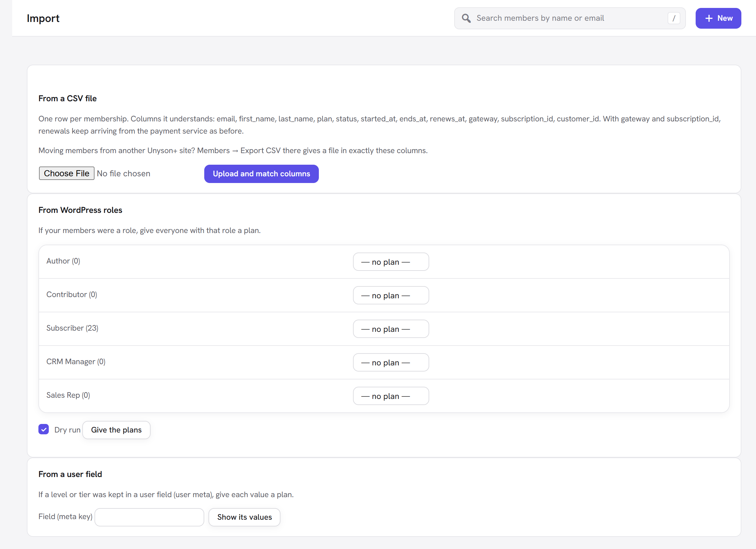The height and width of the screenshot is (549, 756).
Task: Click the 'From a user field' heading
Action: (70, 474)
